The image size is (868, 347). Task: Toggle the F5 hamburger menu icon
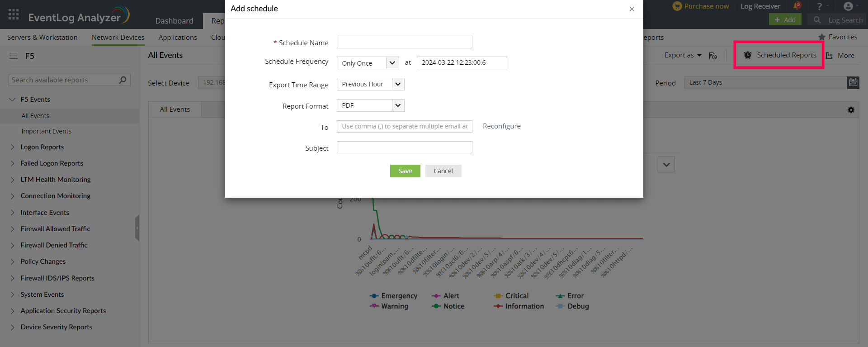14,56
